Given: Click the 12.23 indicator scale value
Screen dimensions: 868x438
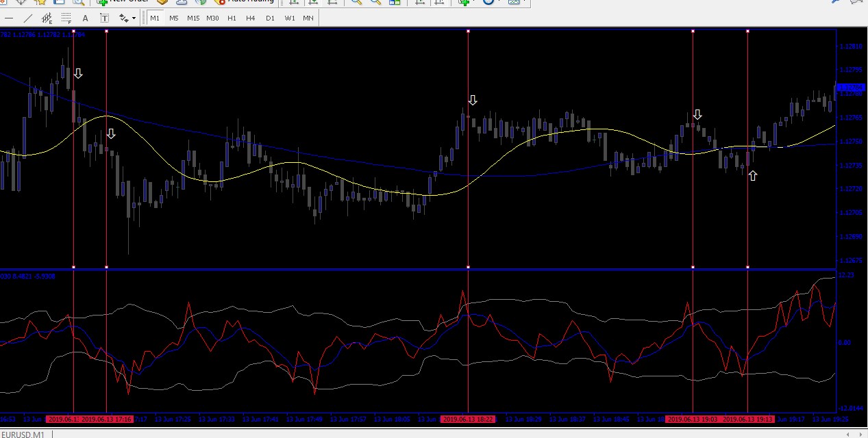Looking at the screenshot, I should tap(847, 275).
